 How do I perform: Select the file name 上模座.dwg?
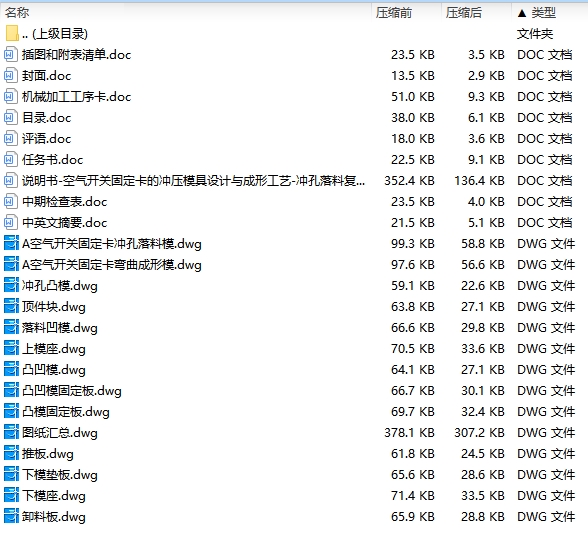click(x=54, y=349)
